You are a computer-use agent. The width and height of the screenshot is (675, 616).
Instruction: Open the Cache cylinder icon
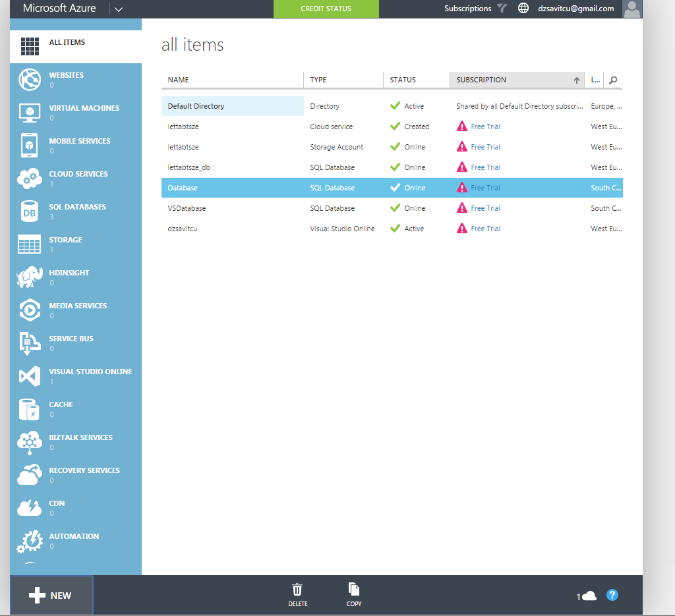(x=29, y=409)
